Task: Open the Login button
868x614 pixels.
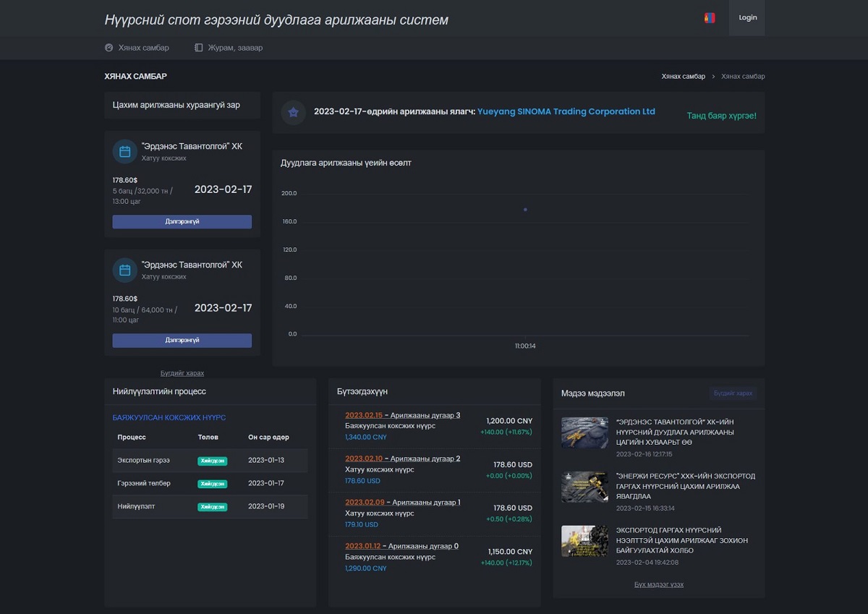Action: 747,18
